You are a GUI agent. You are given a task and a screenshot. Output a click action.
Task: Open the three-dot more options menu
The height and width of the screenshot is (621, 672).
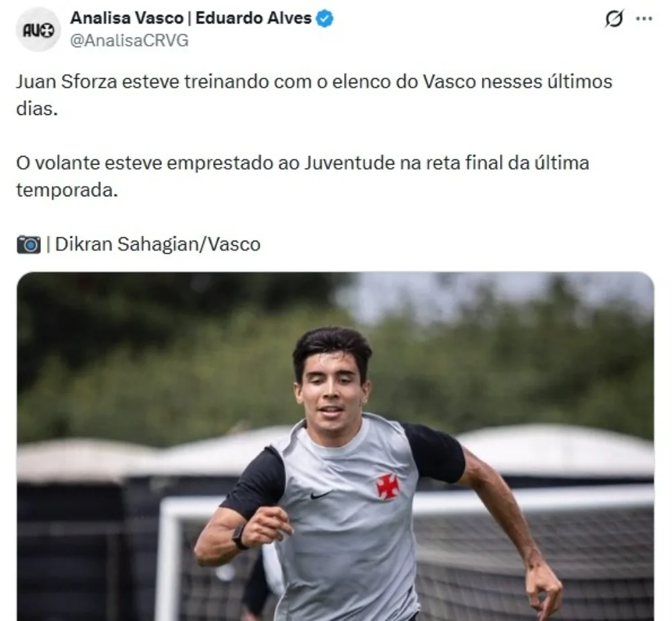point(644,19)
